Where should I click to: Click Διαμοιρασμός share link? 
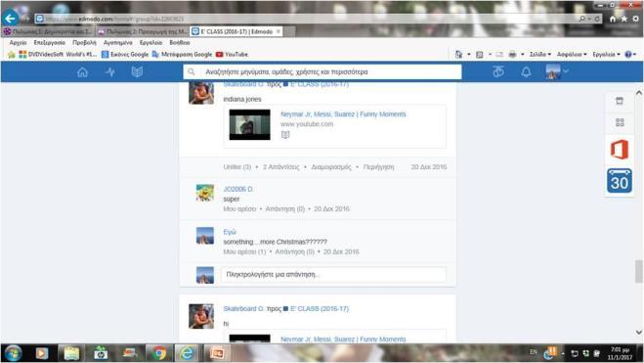pyautogui.click(x=331, y=167)
